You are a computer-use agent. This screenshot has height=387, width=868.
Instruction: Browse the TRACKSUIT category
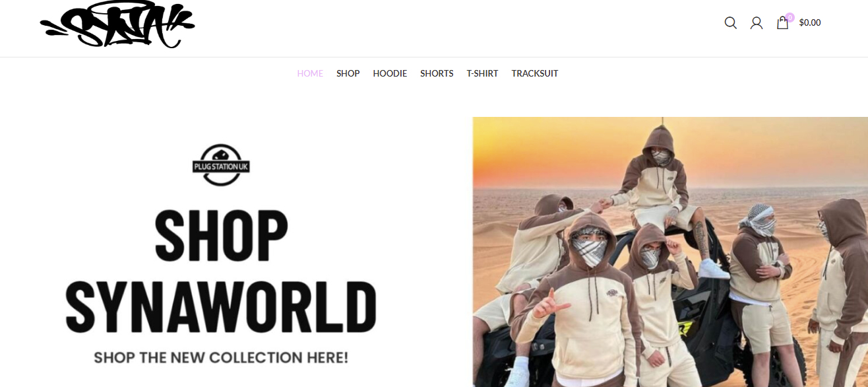tap(535, 73)
